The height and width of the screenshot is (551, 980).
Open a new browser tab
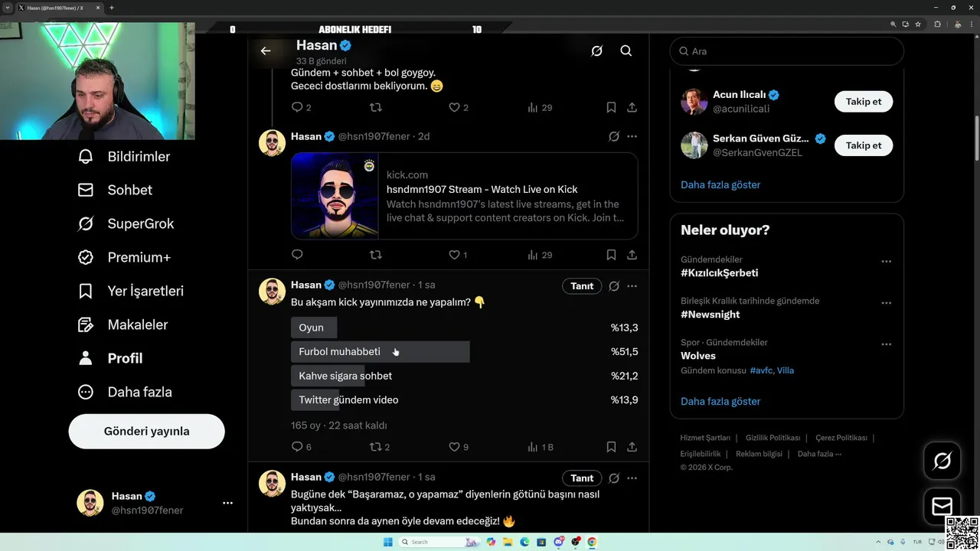tap(112, 8)
